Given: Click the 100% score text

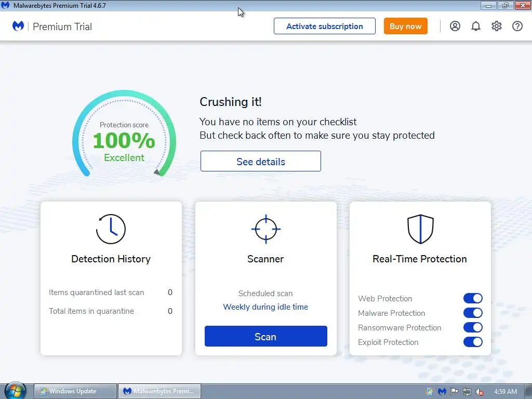Looking at the screenshot, I should 124,140.
